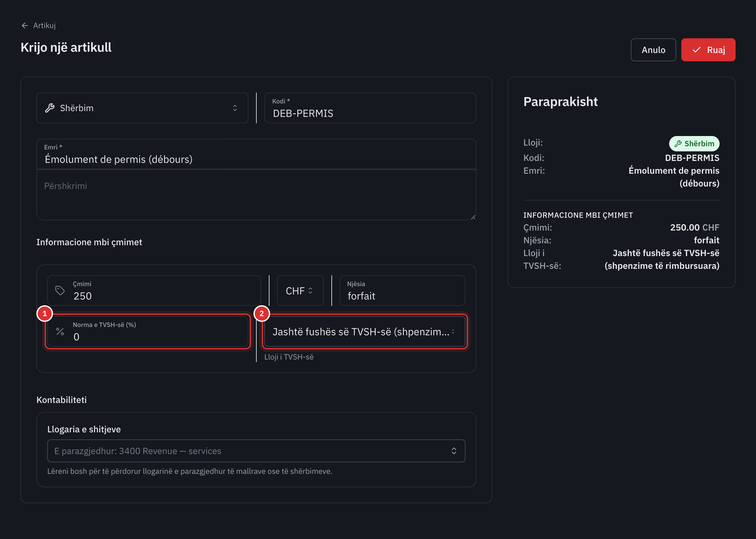The image size is (756, 539).
Task: Click DEB-PERMIS code value in preview
Action: 692,158
